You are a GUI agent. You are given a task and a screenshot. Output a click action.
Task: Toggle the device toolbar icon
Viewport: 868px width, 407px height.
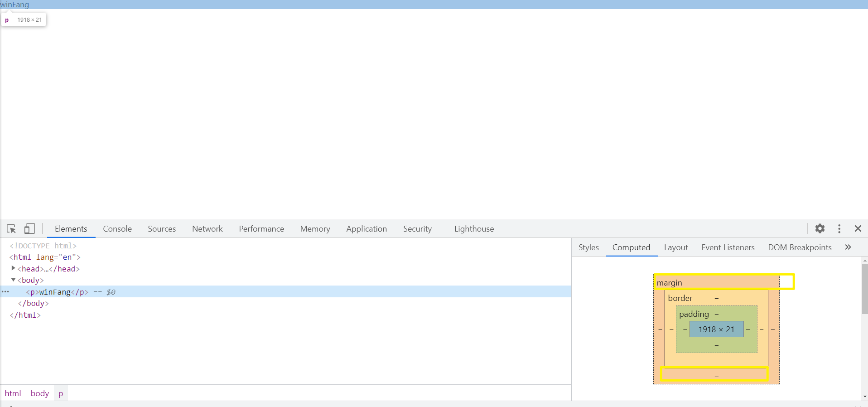(29, 229)
